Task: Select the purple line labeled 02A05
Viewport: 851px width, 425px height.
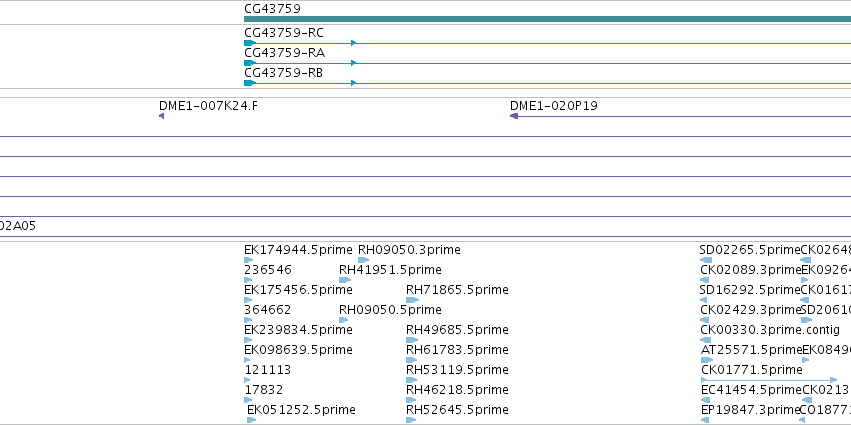Action: [x=426, y=237]
